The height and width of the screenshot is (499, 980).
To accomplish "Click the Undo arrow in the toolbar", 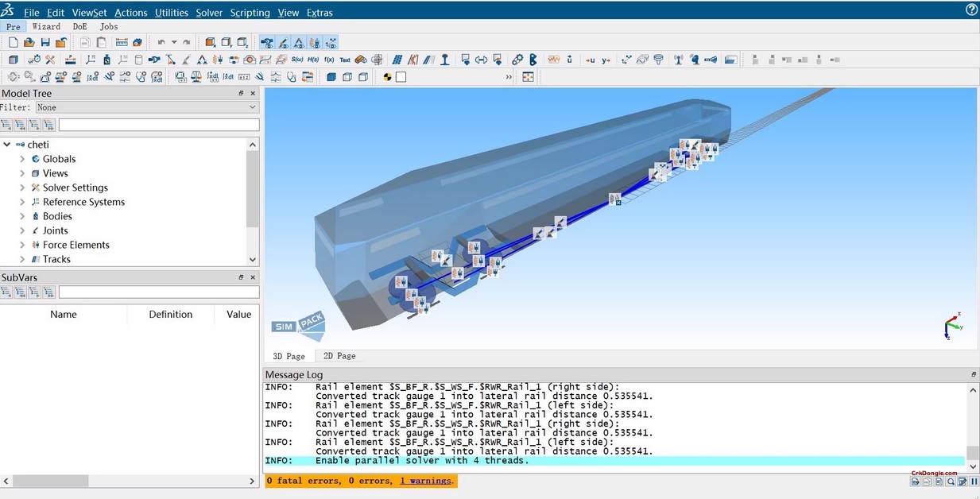I will tap(161, 42).
